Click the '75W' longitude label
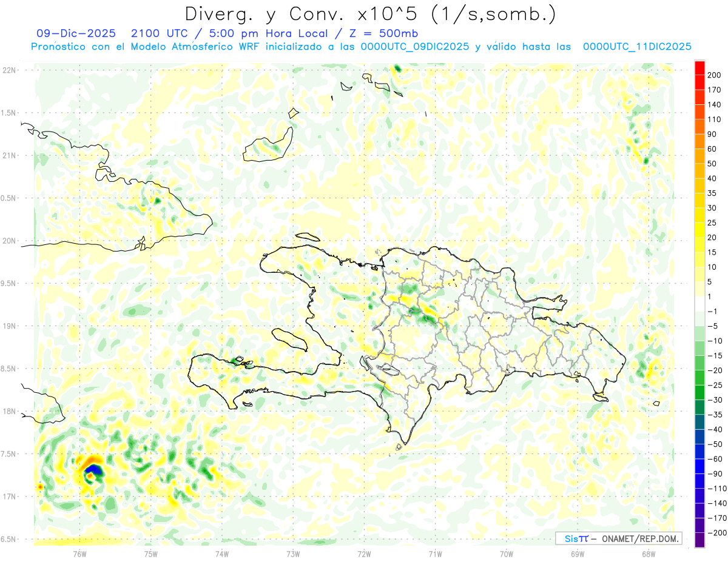728x562 pixels. [x=151, y=554]
